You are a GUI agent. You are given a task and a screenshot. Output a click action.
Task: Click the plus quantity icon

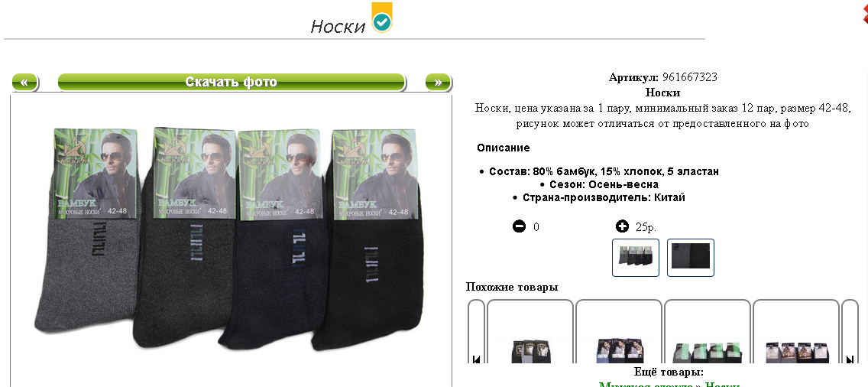point(622,226)
